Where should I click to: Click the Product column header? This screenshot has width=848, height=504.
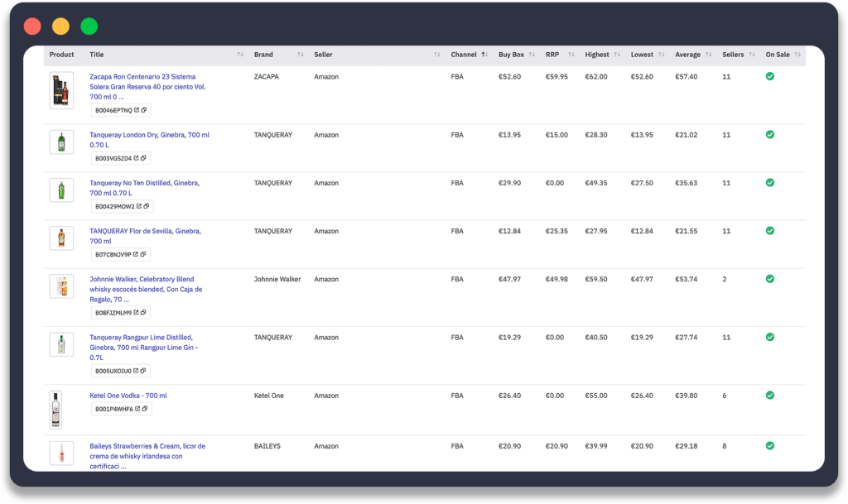[x=61, y=55]
